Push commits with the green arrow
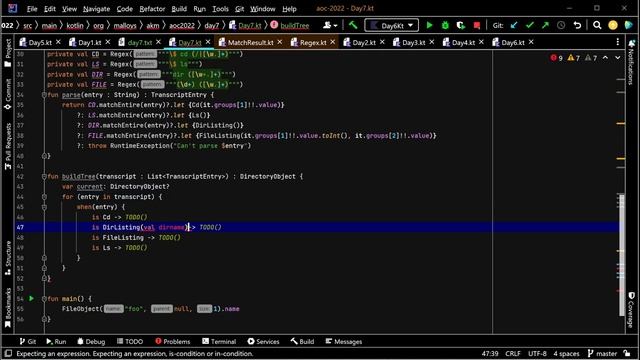 (x=545, y=25)
